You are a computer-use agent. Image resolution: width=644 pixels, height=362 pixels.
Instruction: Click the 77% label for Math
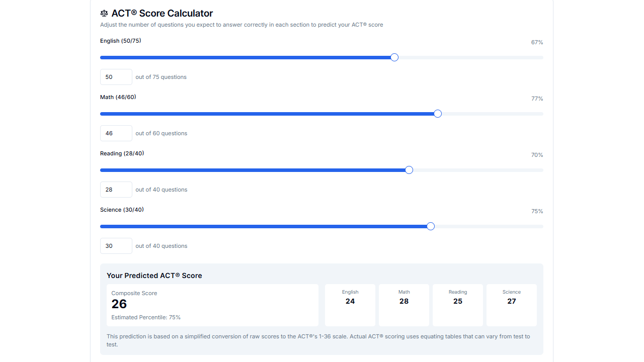click(x=536, y=99)
